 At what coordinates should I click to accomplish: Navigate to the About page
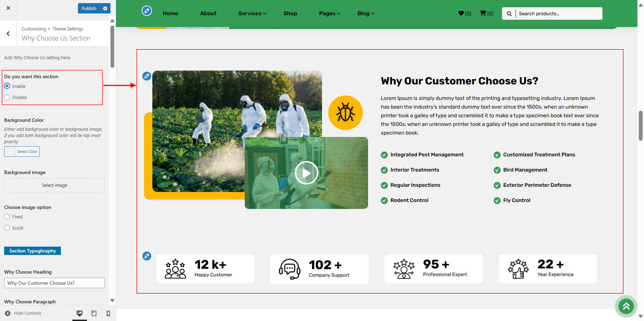tap(208, 13)
